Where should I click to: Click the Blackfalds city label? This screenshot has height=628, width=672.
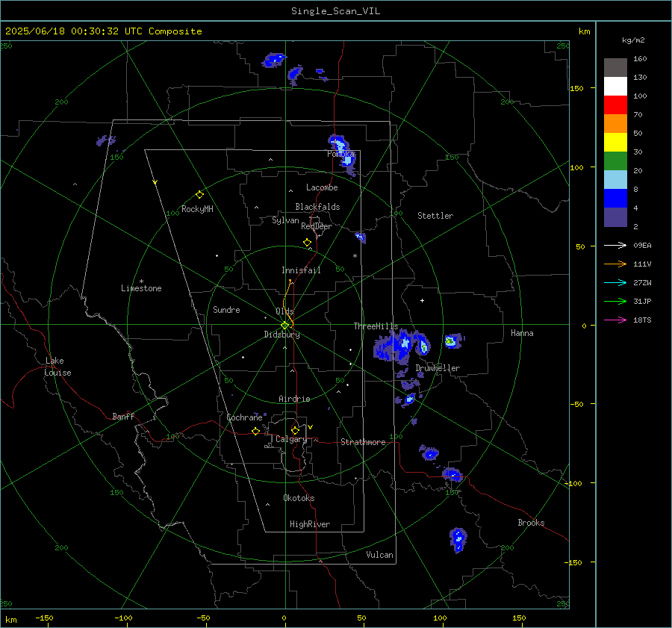coord(317,207)
